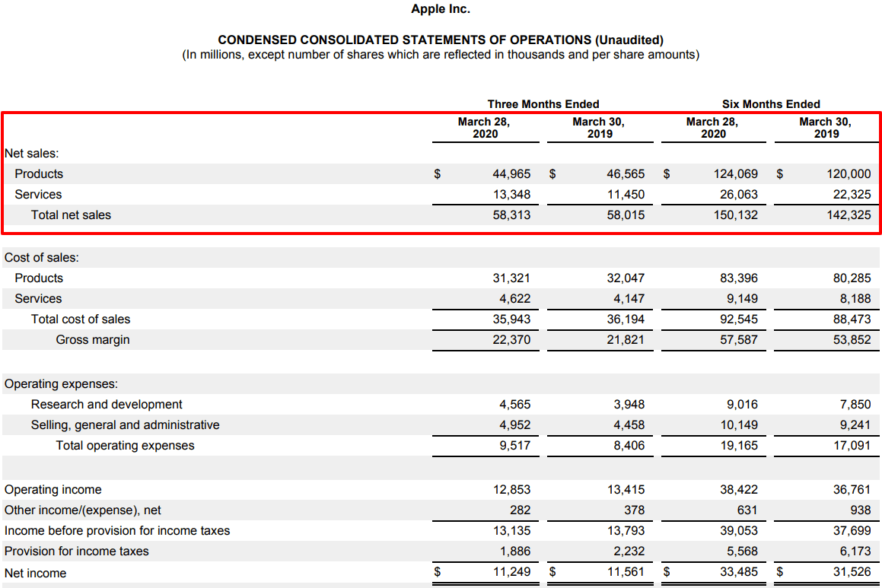
Task: Click Total net sales value 142,325
Action: 849,215
